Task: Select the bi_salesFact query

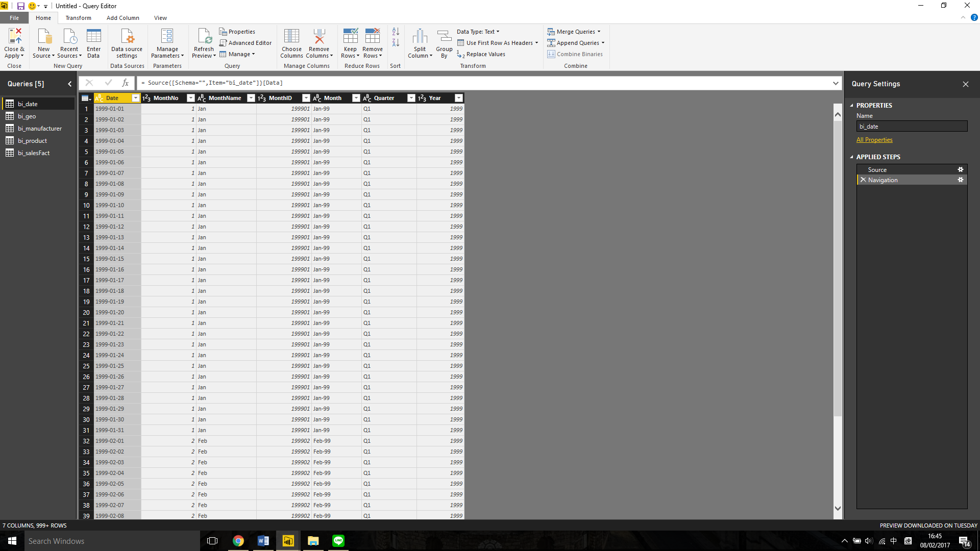Action: 38,153
